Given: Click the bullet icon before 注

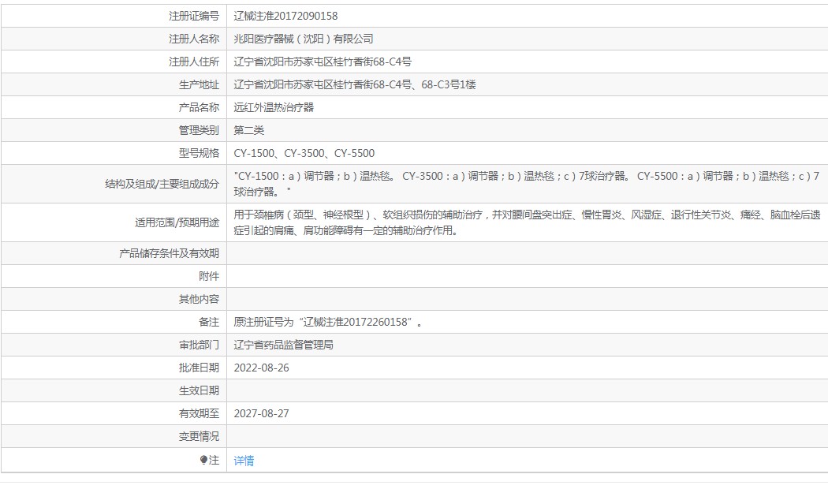Looking at the screenshot, I should click(203, 460).
